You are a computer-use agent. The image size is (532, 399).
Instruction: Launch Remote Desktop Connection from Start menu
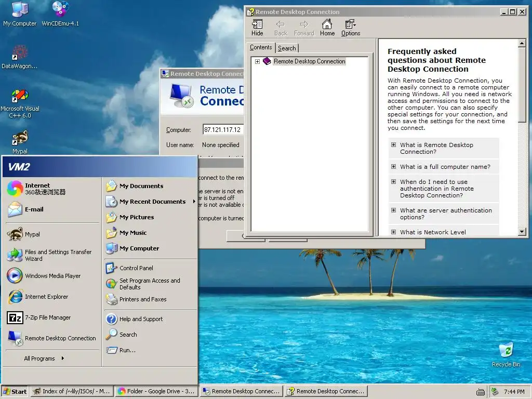(52, 338)
